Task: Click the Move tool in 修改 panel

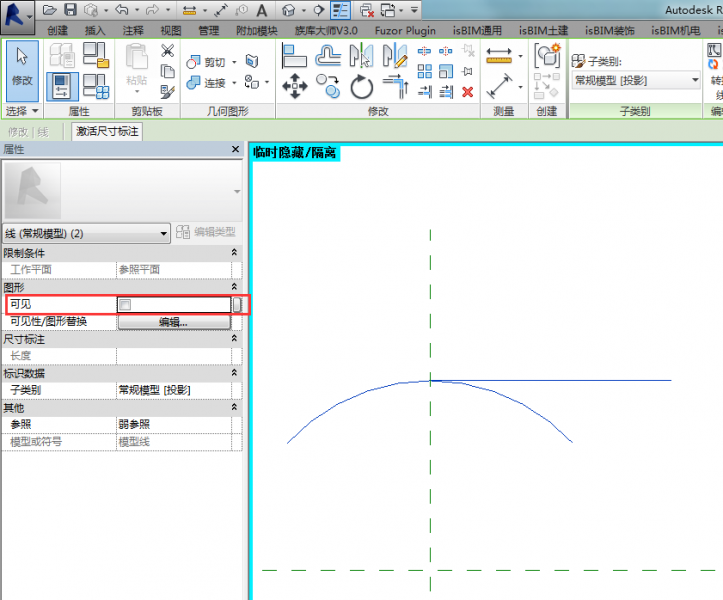Action: [x=295, y=87]
